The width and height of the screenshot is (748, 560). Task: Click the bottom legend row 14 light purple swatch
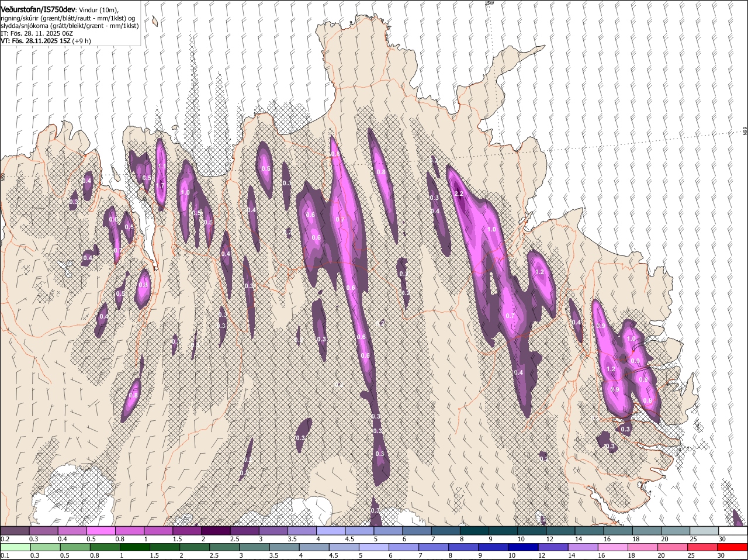[x=583, y=548]
